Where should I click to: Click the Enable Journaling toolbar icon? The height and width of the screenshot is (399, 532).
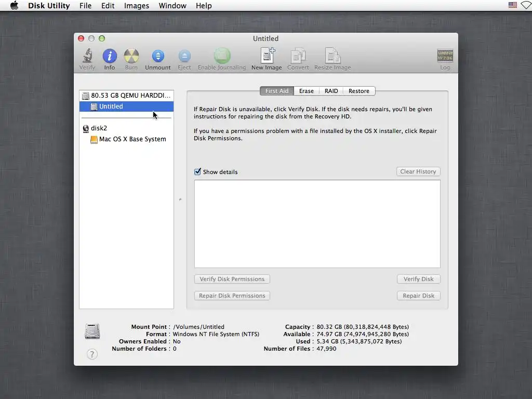pos(222,56)
